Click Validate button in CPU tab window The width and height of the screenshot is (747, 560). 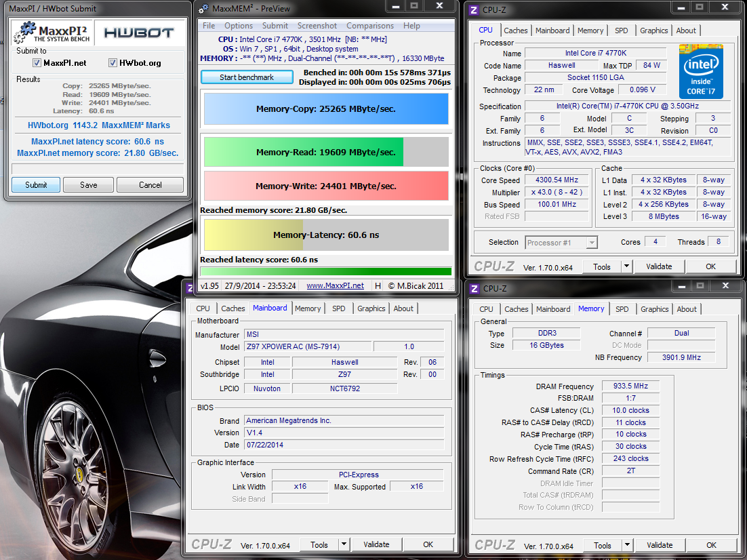point(659,266)
